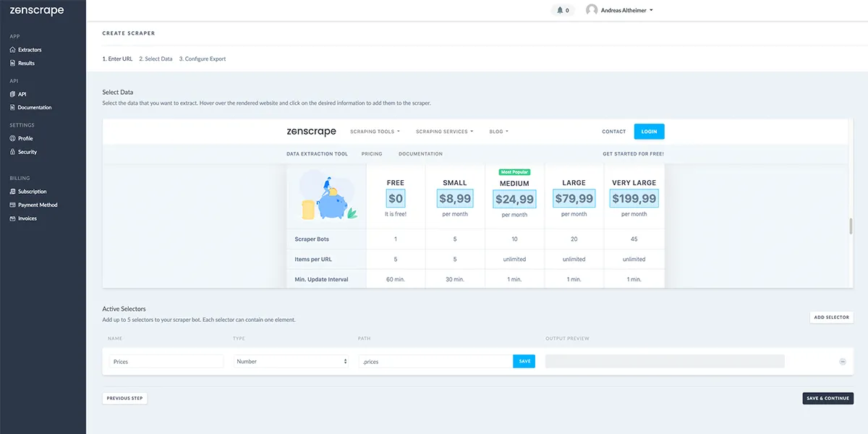Image resolution: width=868 pixels, height=434 pixels.
Task: Open the Type dropdown showing Number
Action: pos(292,362)
